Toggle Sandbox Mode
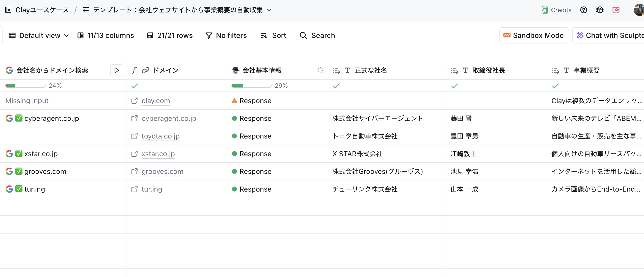This screenshot has width=644, height=277. point(533,35)
